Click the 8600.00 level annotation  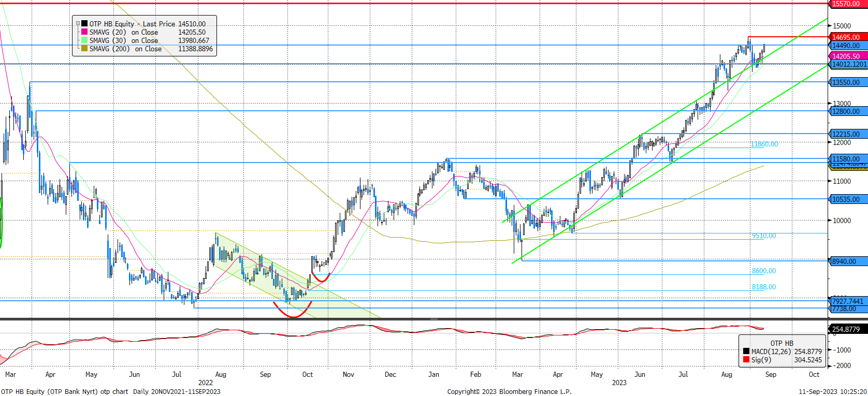click(x=764, y=271)
